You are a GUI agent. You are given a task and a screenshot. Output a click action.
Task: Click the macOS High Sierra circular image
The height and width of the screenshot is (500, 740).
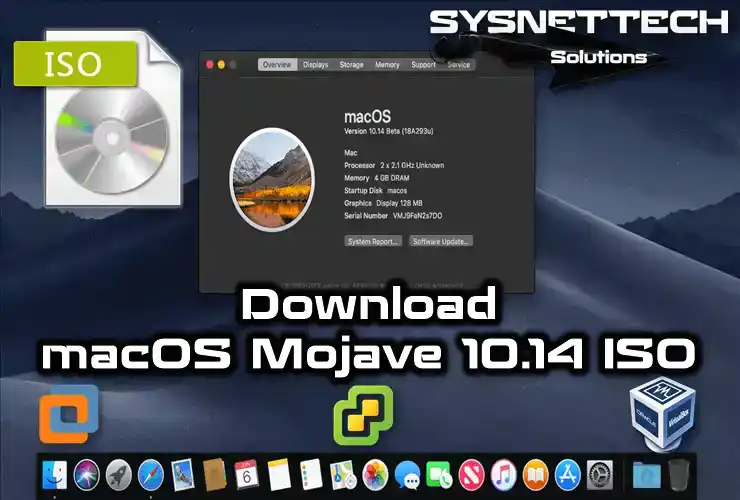[x=272, y=179]
